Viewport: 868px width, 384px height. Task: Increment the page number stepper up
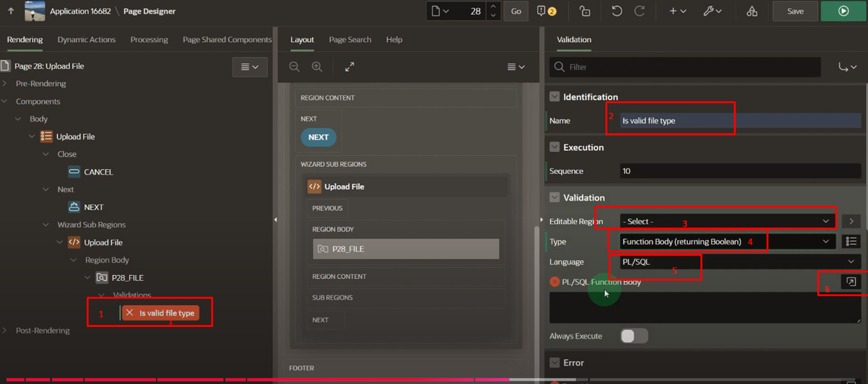coord(493,7)
